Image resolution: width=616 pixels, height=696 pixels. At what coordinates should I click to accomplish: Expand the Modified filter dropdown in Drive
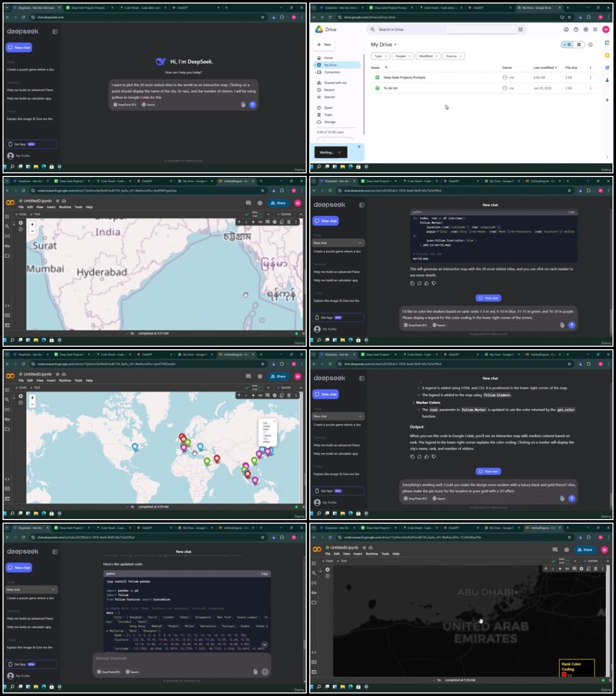(x=428, y=56)
